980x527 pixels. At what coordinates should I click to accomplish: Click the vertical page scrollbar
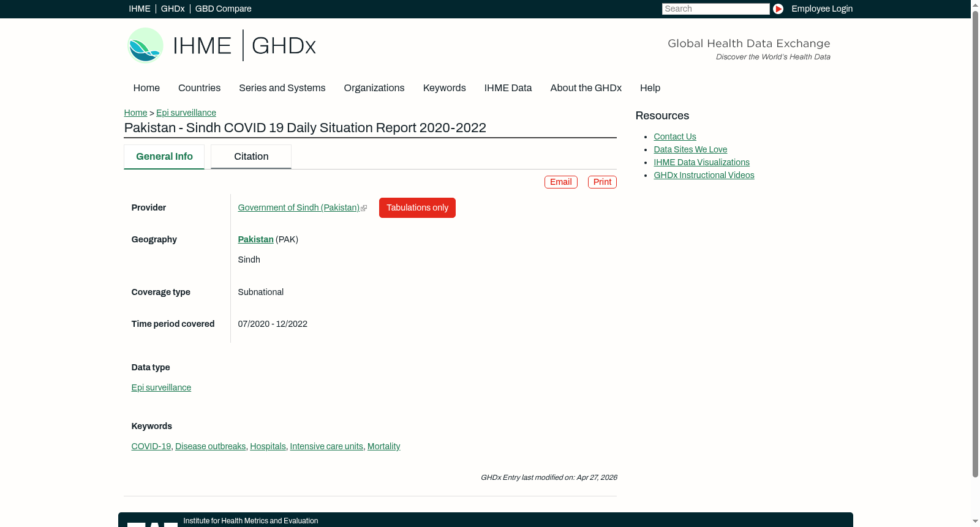point(975,245)
